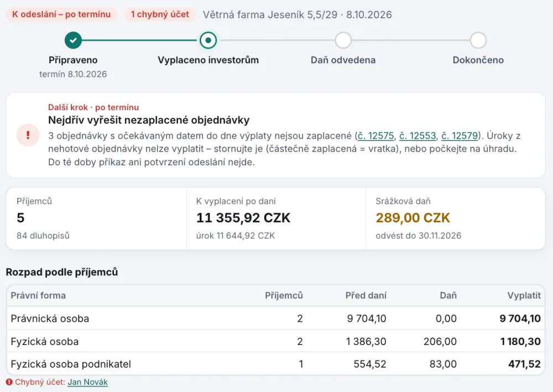Click payout value 1 180,30
This screenshot has width=553, height=392.
click(520, 342)
